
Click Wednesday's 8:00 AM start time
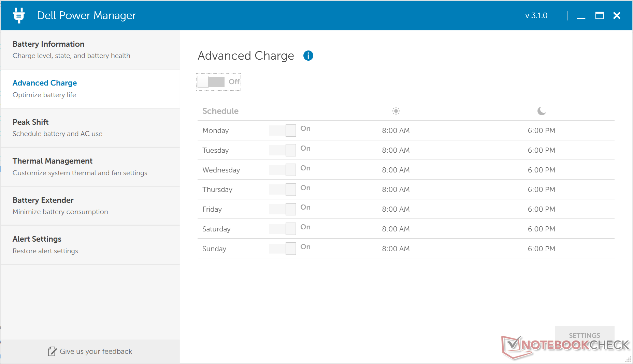tap(396, 170)
